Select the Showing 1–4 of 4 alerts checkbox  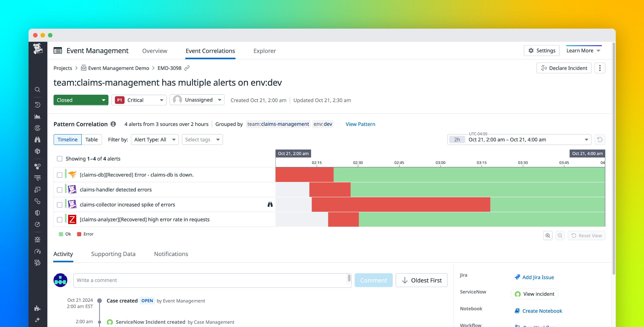59,158
